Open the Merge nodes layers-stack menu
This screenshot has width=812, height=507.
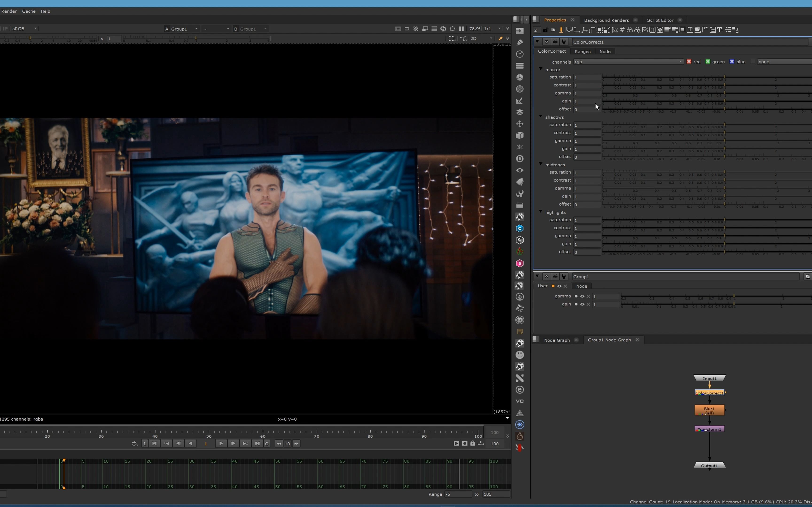point(520,112)
